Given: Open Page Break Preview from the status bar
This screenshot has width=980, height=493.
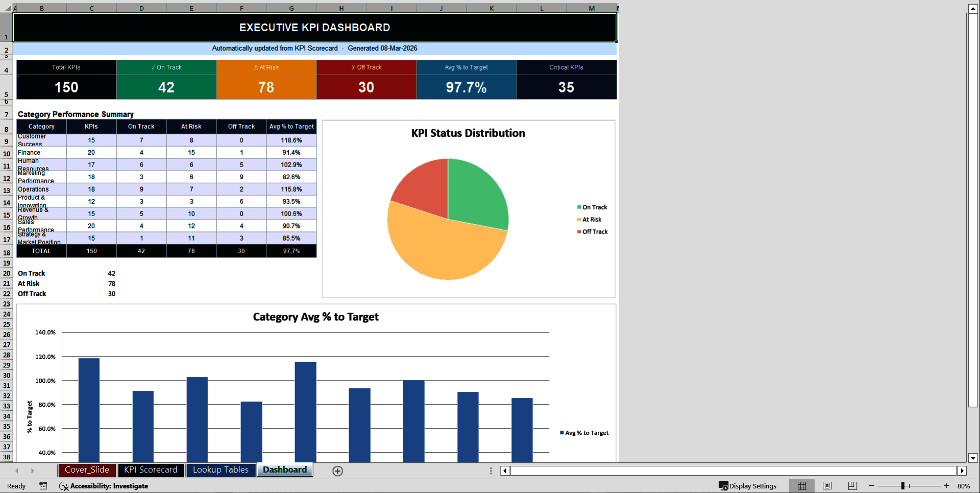Looking at the screenshot, I should (852, 486).
